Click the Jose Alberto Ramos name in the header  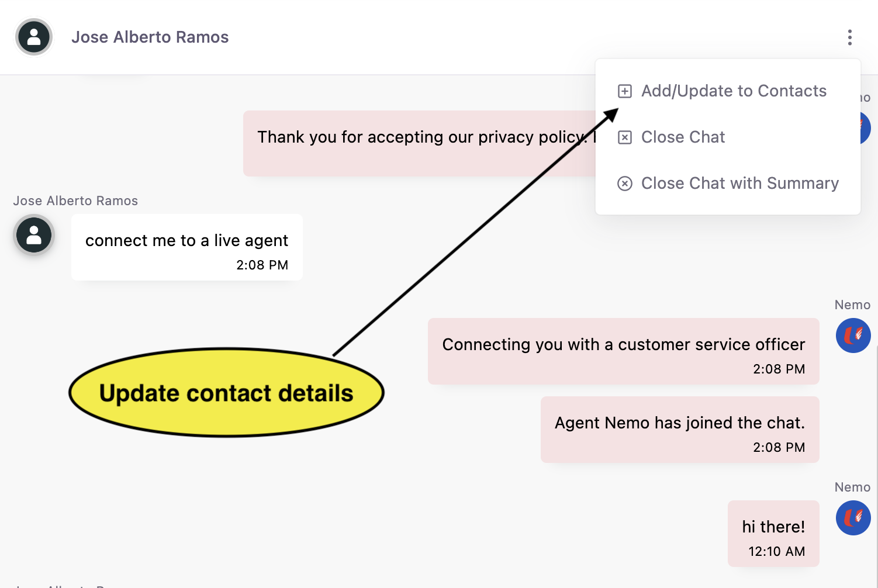click(150, 37)
